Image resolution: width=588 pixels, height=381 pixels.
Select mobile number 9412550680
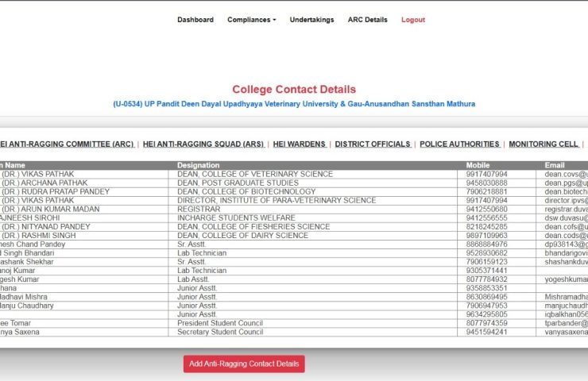497,209
